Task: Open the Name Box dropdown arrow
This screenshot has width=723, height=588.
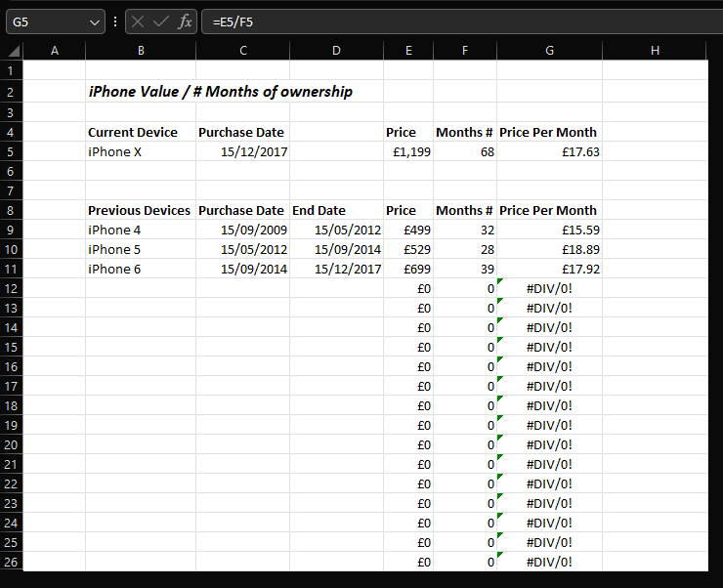Action: tap(95, 22)
